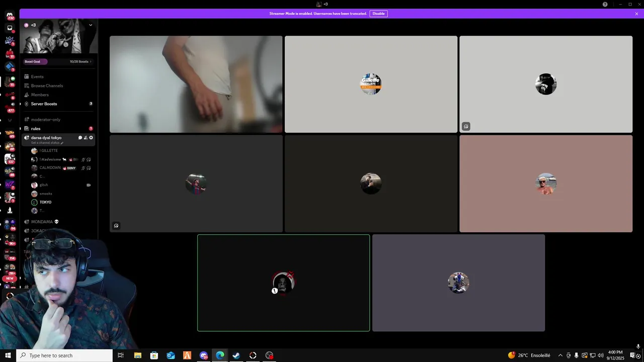Open the volume control in system tray

601,355
